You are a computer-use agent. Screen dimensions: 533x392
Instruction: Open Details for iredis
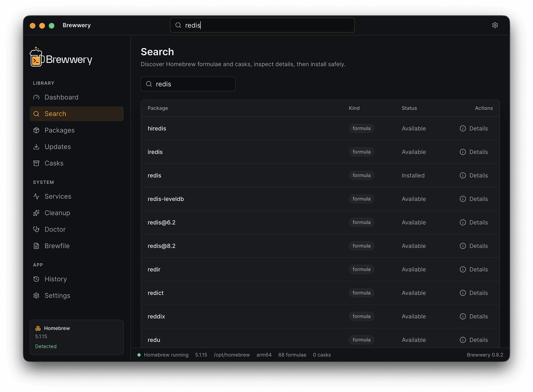(474, 152)
